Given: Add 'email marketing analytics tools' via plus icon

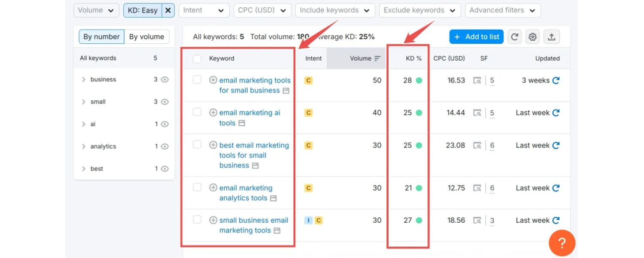Looking at the screenshot, I should tap(213, 188).
